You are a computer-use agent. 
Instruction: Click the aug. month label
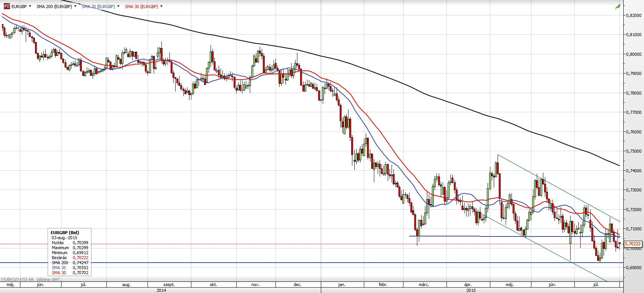click(126, 285)
